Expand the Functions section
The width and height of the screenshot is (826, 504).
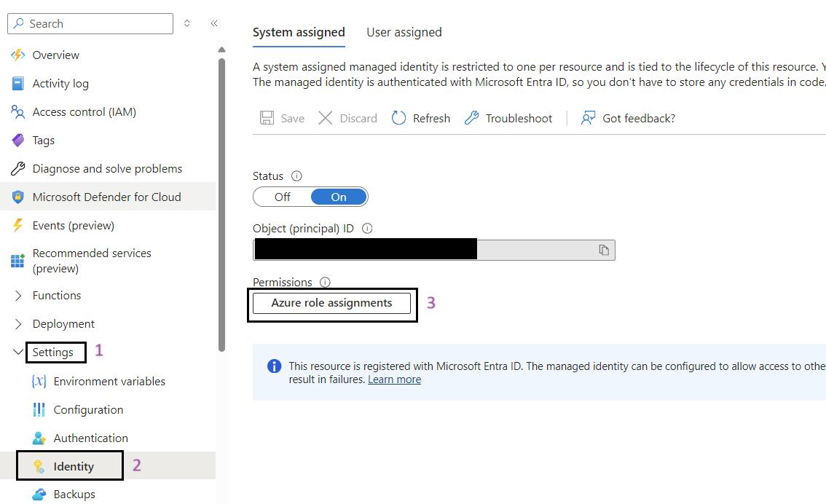click(x=18, y=296)
